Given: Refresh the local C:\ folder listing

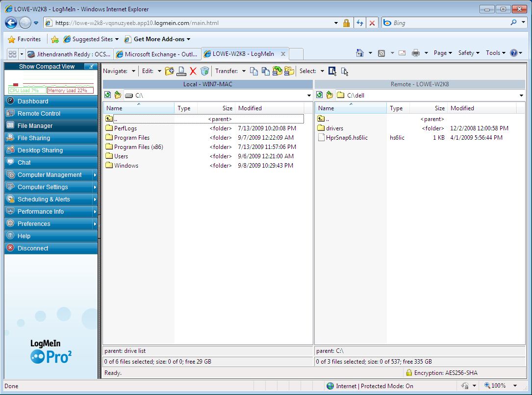Looking at the screenshot, I should (x=107, y=95).
